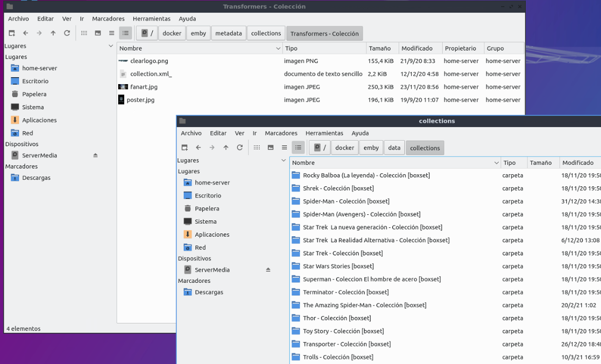Toggle compact view in the Transformers window

(112, 33)
